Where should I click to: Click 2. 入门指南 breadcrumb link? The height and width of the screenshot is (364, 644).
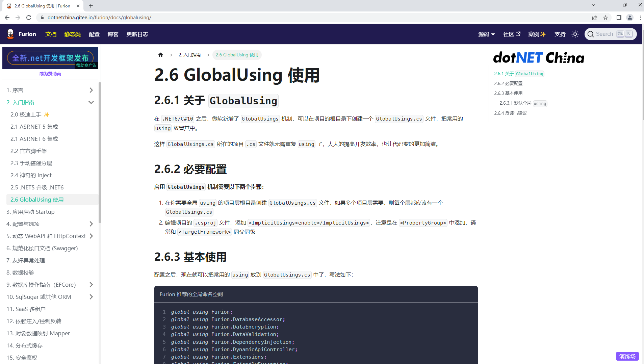(x=189, y=55)
